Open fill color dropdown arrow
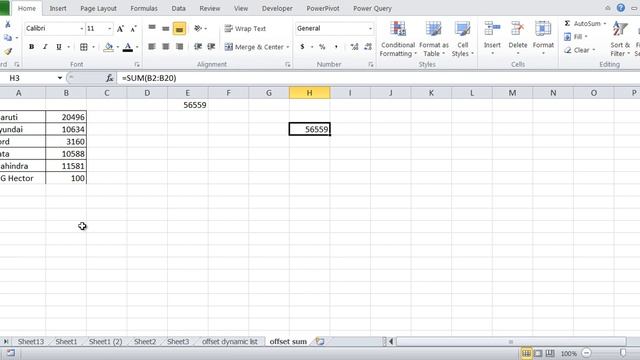 point(118,47)
